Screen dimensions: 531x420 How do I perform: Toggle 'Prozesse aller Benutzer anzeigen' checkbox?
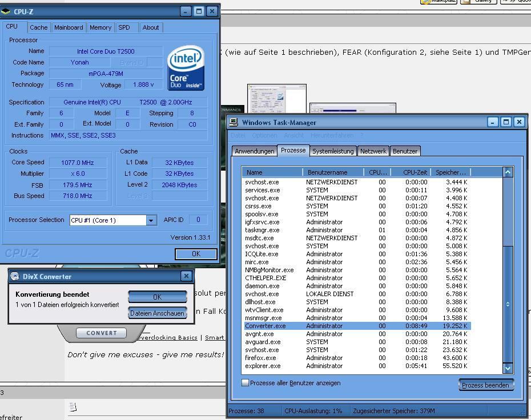(x=245, y=383)
